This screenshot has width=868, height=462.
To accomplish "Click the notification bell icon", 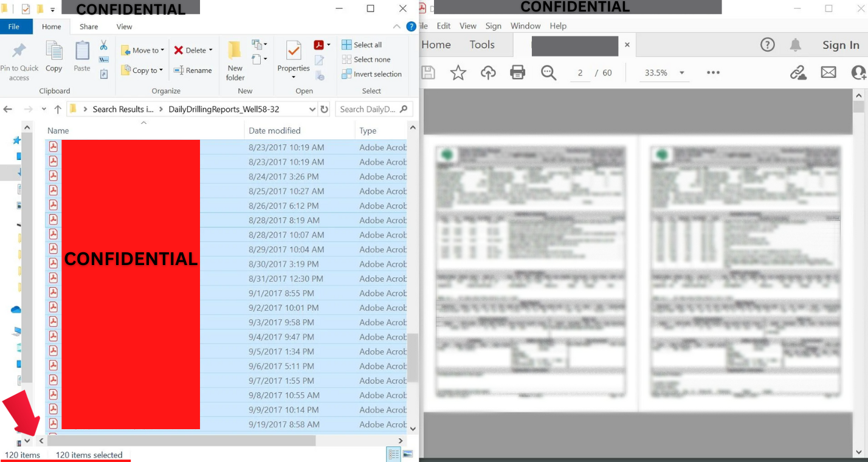I will (x=795, y=45).
